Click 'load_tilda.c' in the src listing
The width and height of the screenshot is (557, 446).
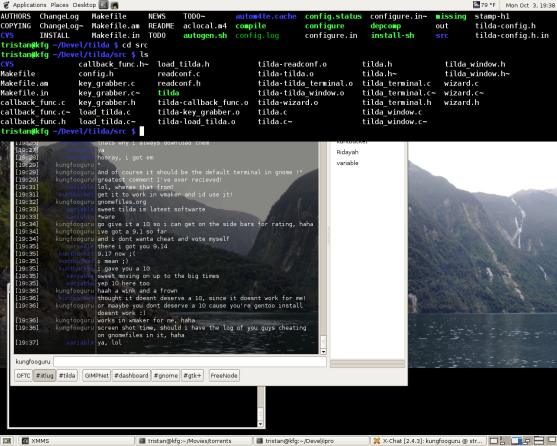click(104, 112)
